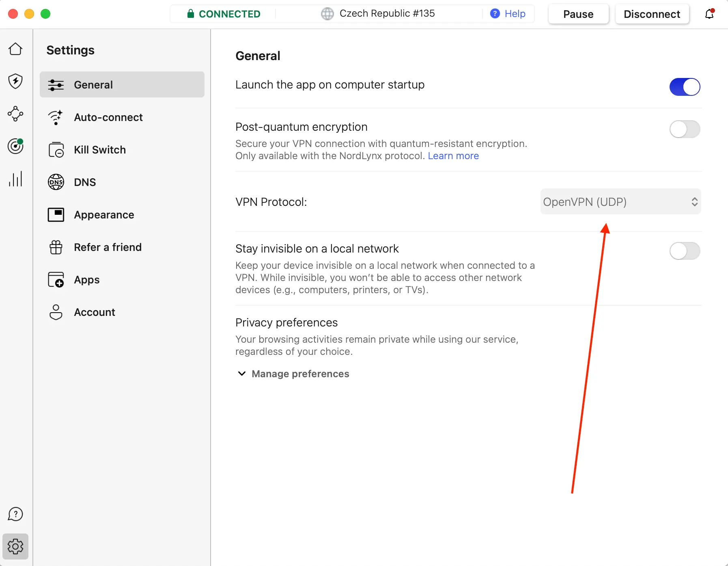The height and width of the screenshot is (566, 728).
Task: Follow the Learn more link
Action: pyautogui.click(x=453, y=156)
